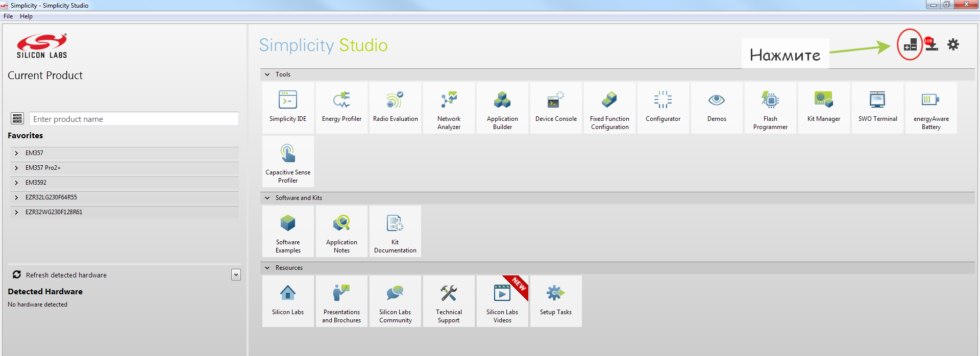Open Capacitive Sense Profiler
This screenshot has height=356, width=980.
288,161
